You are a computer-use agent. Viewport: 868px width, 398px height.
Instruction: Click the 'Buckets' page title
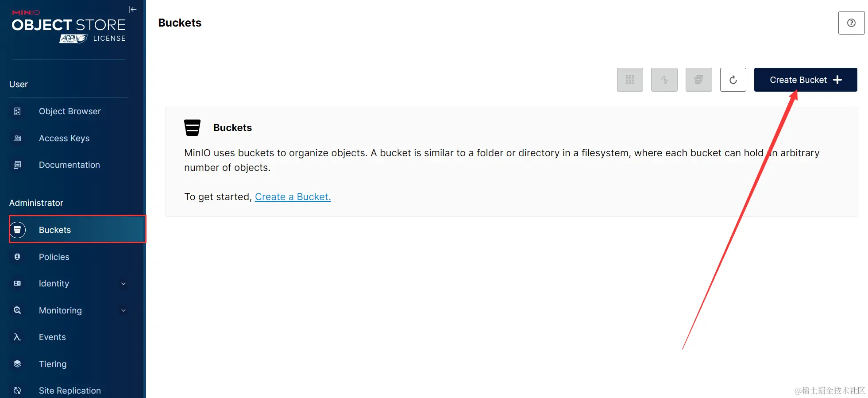180,23
